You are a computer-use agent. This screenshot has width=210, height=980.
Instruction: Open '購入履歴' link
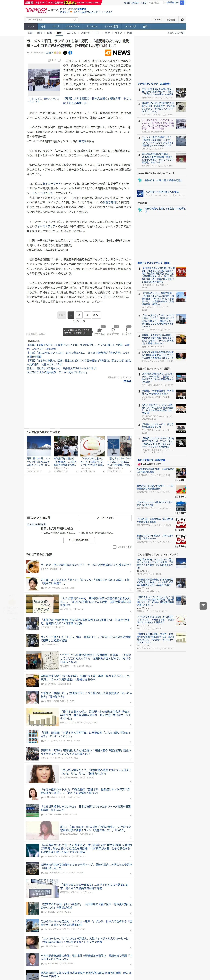pos(171,19)
